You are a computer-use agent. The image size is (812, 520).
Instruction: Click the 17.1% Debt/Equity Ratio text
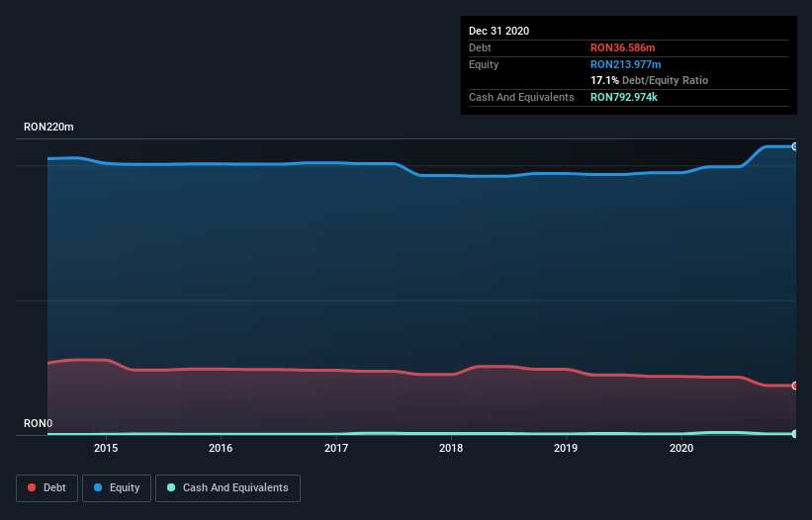pos(650,80)
